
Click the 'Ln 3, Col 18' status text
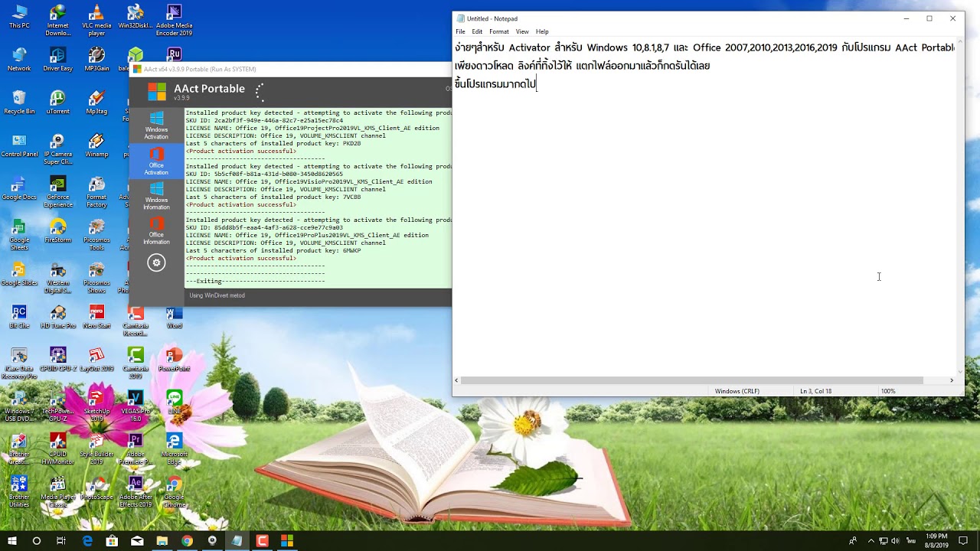(815, 391)
